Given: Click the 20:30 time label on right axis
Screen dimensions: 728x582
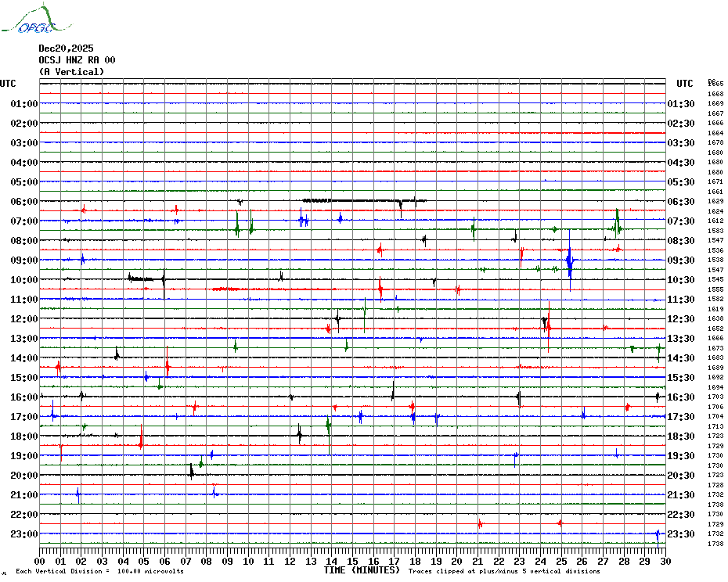Looking at the screenshot, I should (681, 476).
